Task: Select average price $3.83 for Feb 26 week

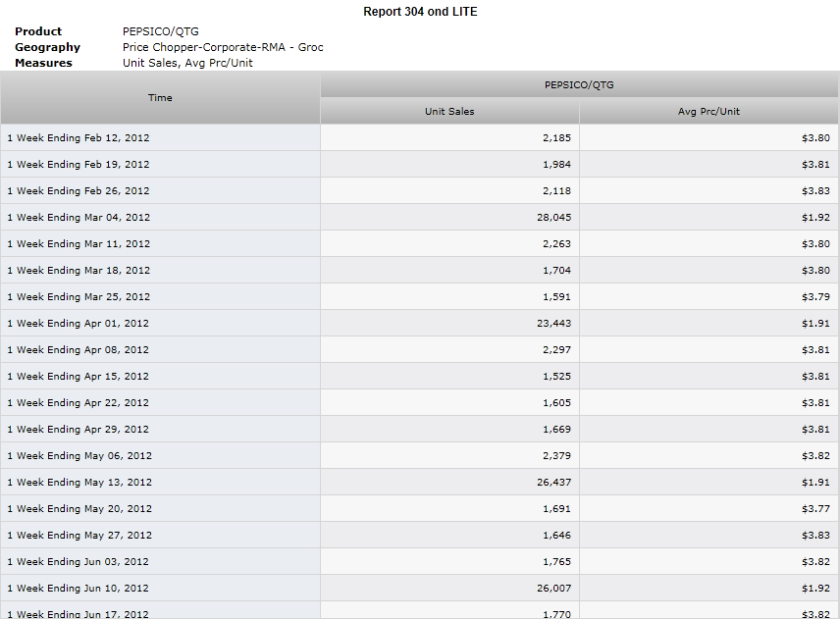Action: (815, 191)
